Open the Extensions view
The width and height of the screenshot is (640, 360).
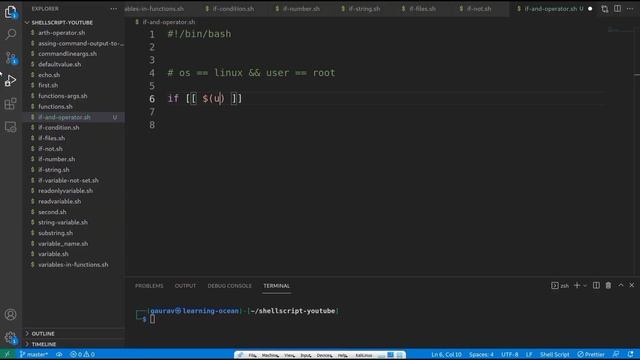coord(11,104)
